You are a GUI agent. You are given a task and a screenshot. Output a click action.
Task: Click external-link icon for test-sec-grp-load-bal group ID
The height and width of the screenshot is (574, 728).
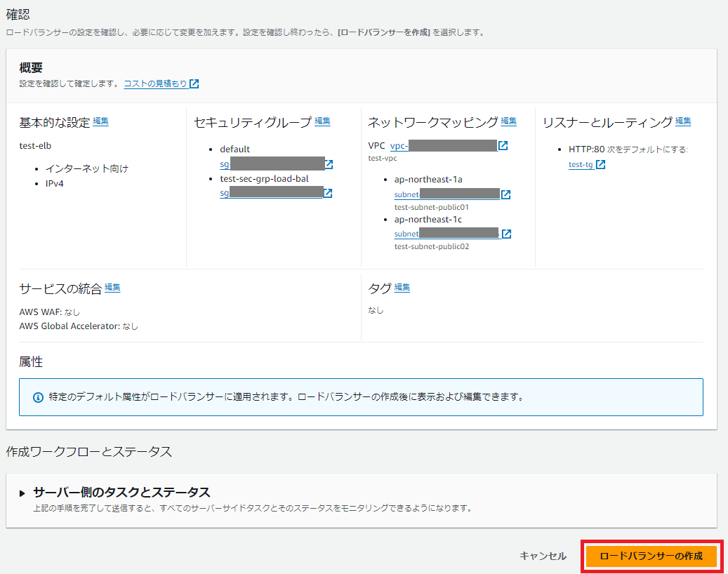coord(328,194)
